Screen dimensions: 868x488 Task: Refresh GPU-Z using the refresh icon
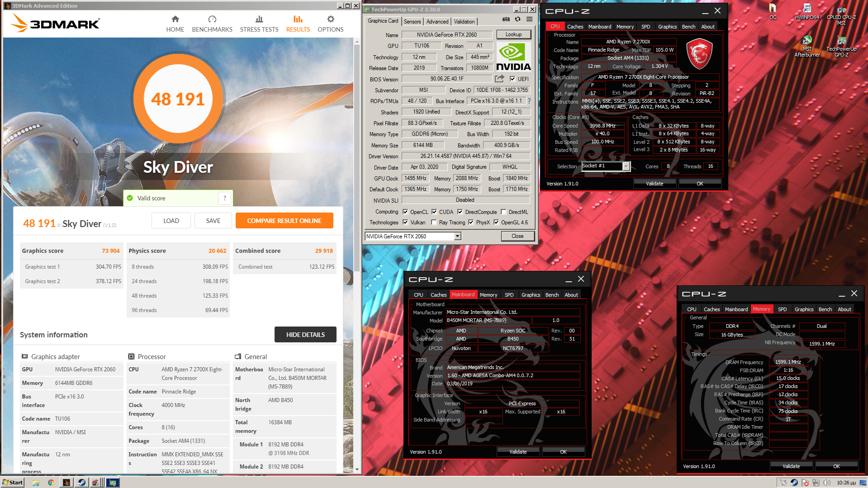click(517, 19)
